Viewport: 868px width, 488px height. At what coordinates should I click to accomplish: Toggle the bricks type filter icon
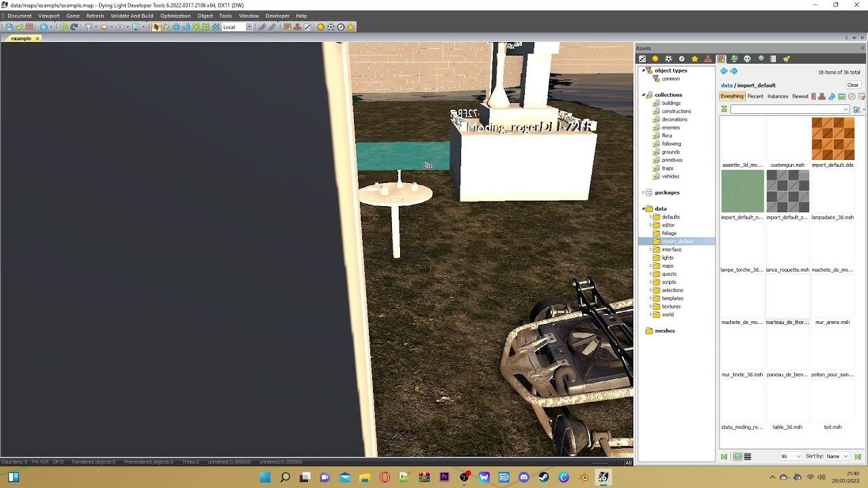click(x=822, y=96)
